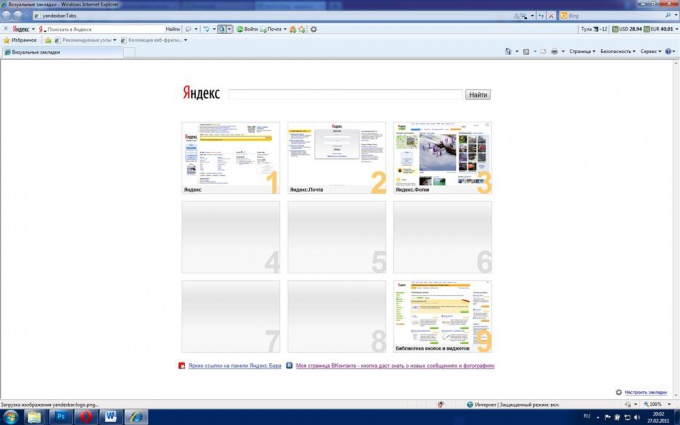680x425 pixels.
Task: Open link Яркие ссылки на панели Яндекс Бара
Action: [x=235, y=366]
